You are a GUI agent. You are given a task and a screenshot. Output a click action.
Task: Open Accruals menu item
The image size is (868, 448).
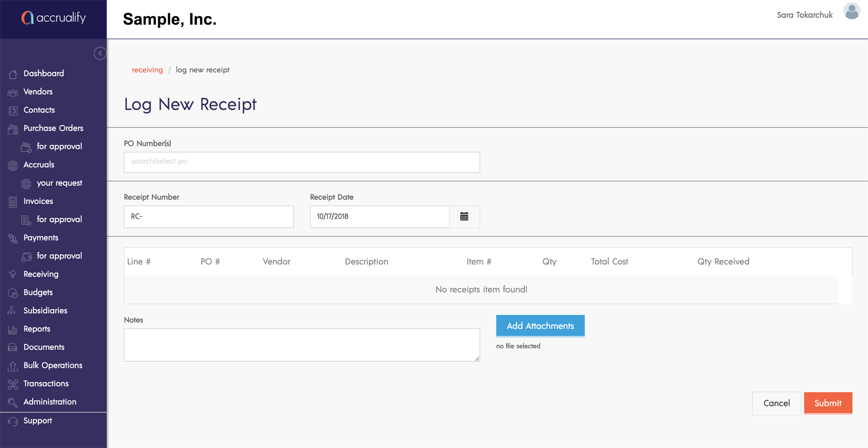point(39,165)
